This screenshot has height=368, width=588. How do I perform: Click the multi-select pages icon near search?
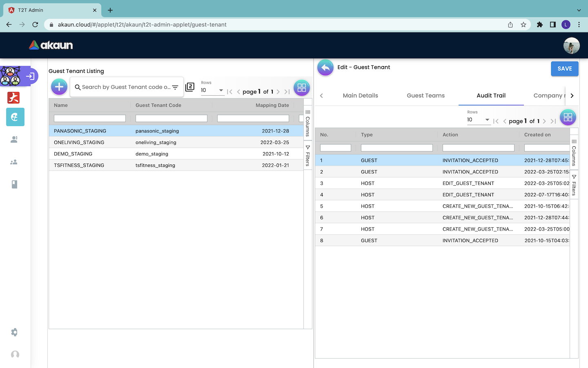click(x=190, y=87)
